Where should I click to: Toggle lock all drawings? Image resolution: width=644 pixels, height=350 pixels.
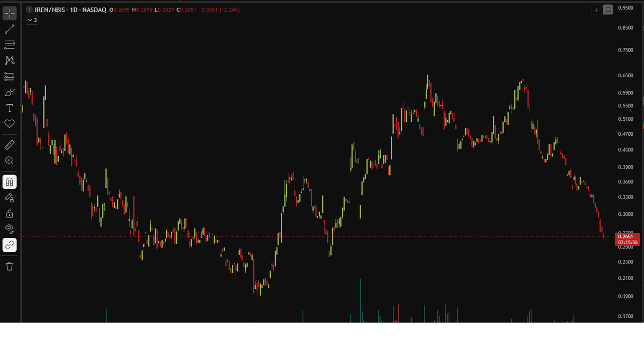point(10,214)
